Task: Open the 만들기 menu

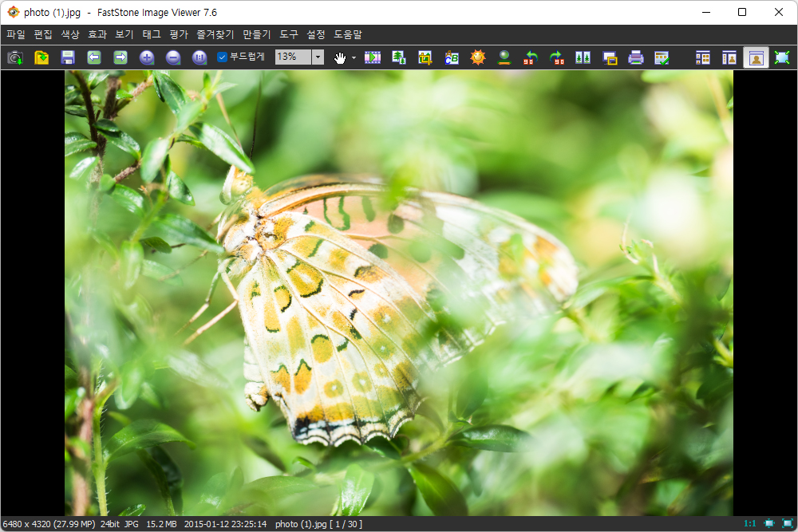Action: (257, 34)
